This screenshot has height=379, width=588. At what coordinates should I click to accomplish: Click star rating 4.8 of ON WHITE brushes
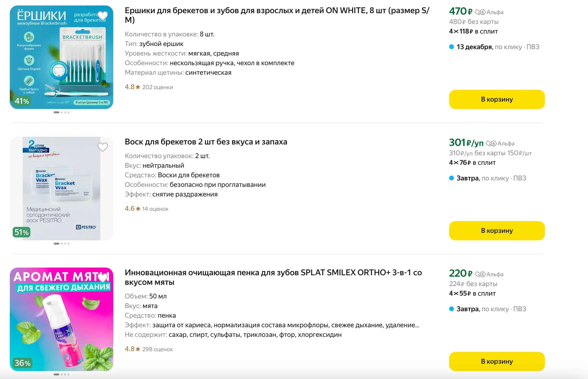pos(133,87)
